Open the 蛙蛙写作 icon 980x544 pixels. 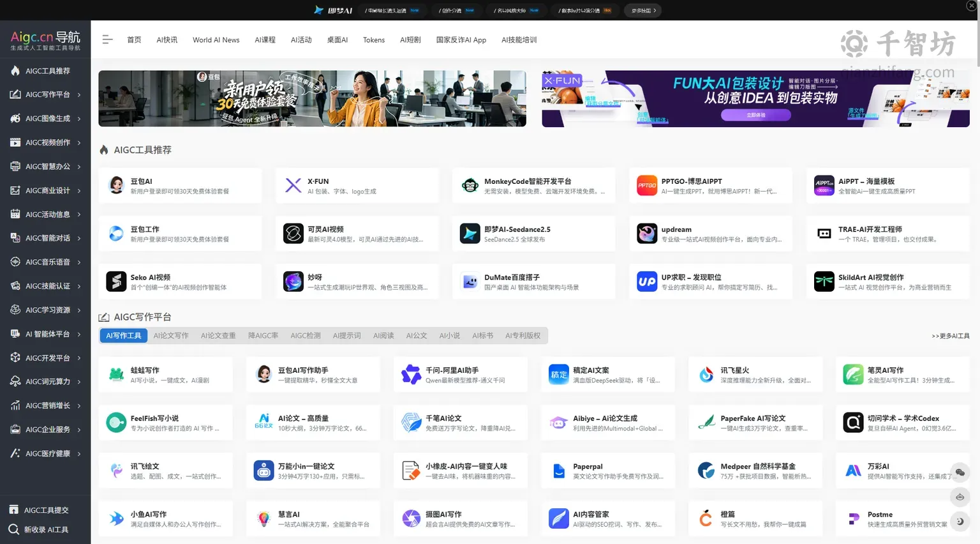coord(116,375)
